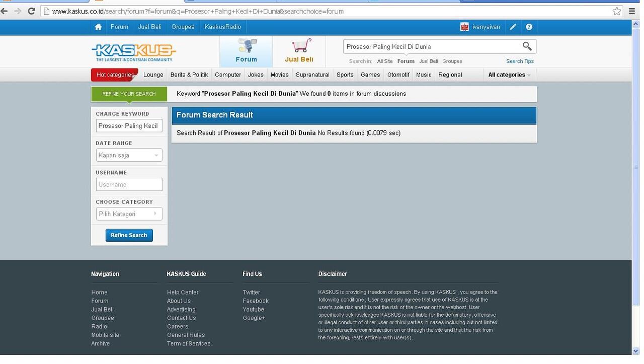Viewport: 644px width, 364px height.
Task: Click the Hot categories red label
Action: point(115,75)
